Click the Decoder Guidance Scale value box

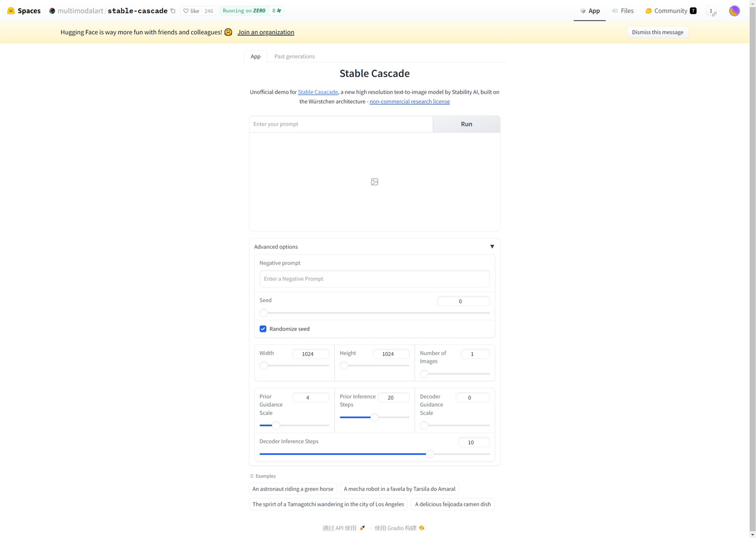tap(472, 397)
